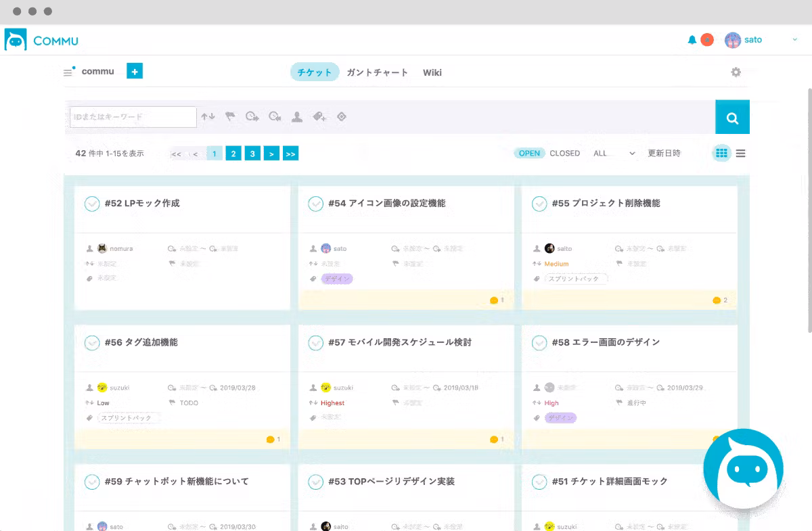Viewport: 812px width, 531px height.
Task: Open project settings gear icon
Action: [736, 72]
